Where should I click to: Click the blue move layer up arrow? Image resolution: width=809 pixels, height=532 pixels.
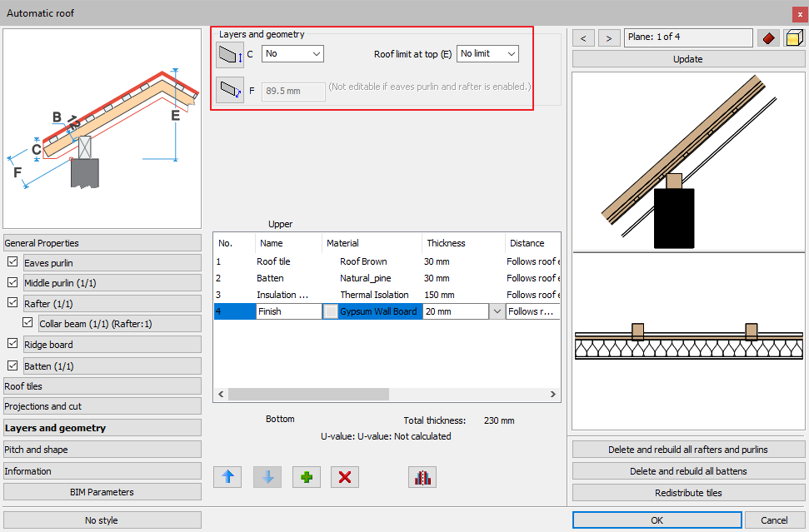click(x=227, y=477)
